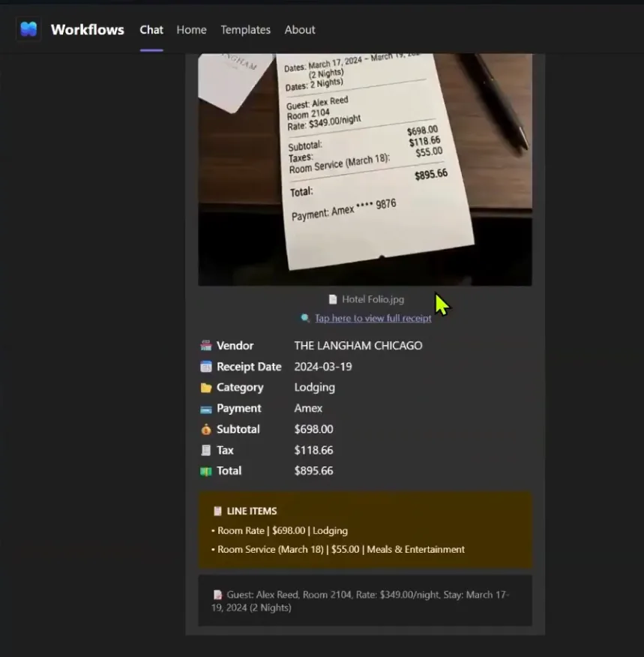Click the Receipt Date calendar icon
The image size is (644, 657).
pyautogui.click(x=206, y=367)
